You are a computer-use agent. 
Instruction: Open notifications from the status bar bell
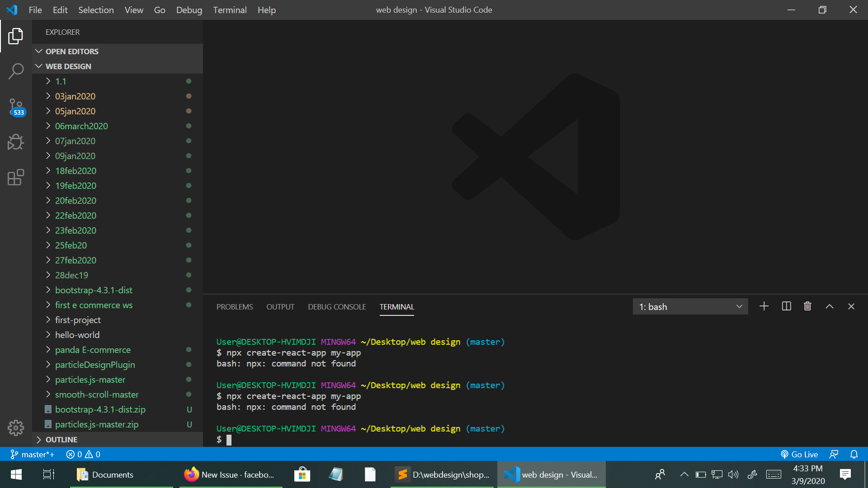pos(854,454)
